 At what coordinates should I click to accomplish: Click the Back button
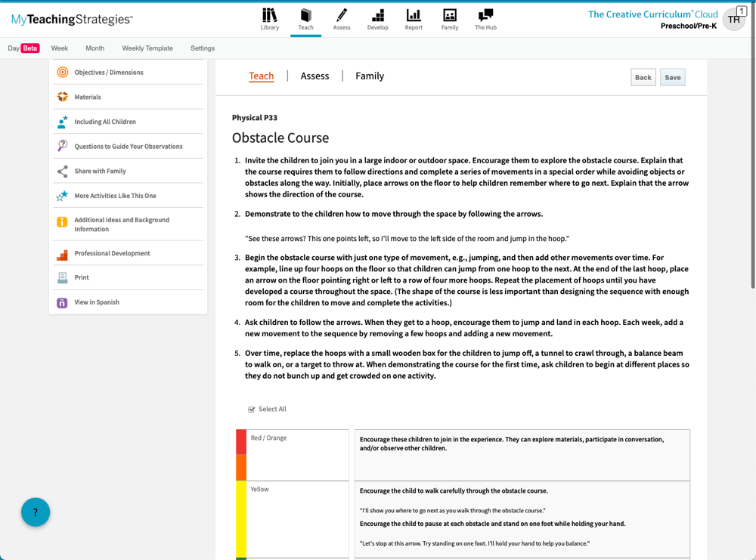[643, 77]
